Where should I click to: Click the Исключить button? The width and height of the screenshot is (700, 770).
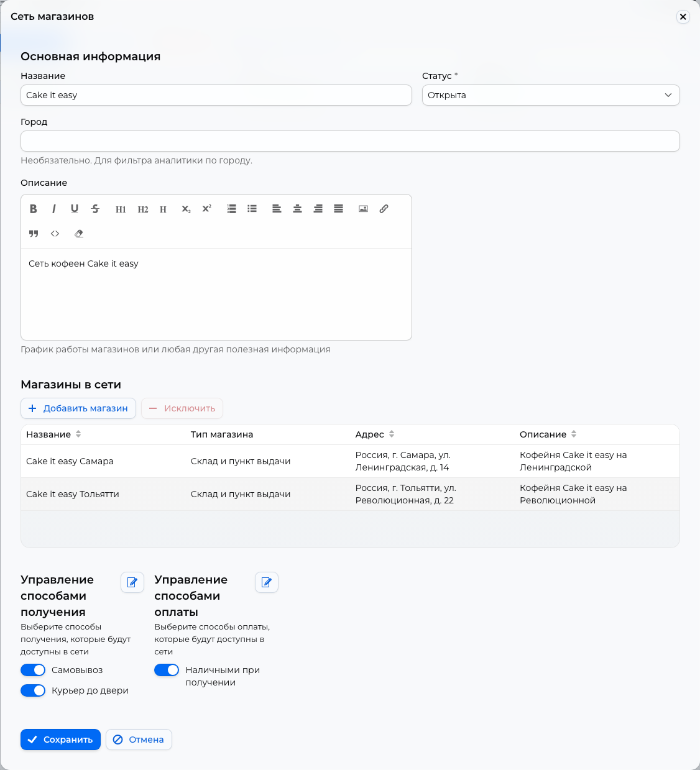pos(182,408)
